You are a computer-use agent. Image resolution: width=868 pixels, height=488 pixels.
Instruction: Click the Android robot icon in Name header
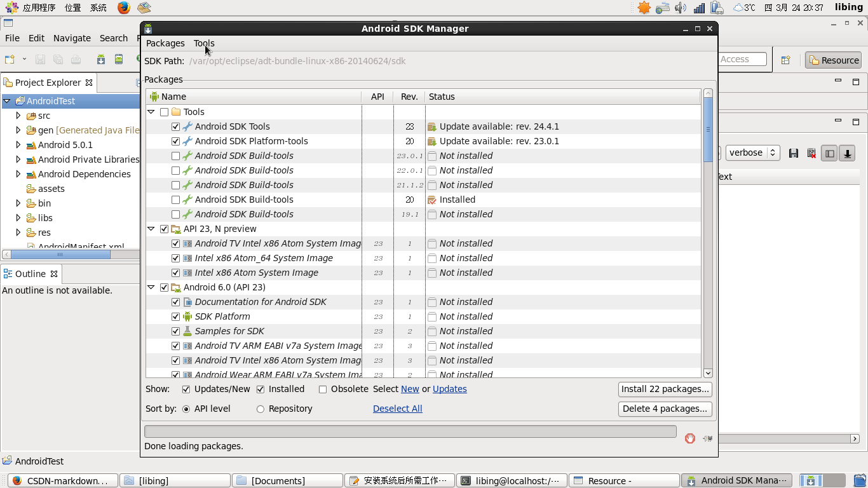[154, 97]
